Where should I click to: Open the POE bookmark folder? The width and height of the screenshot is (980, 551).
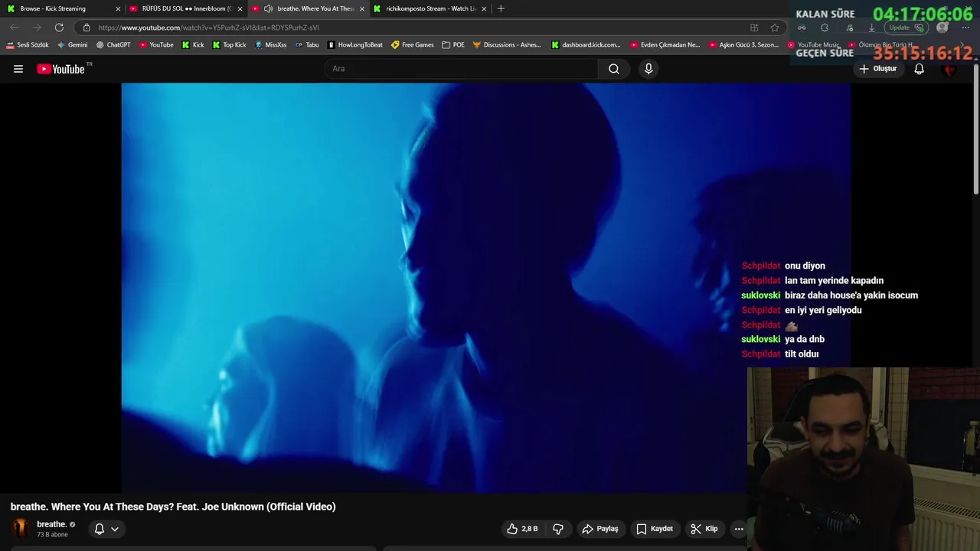pos(453,45)
